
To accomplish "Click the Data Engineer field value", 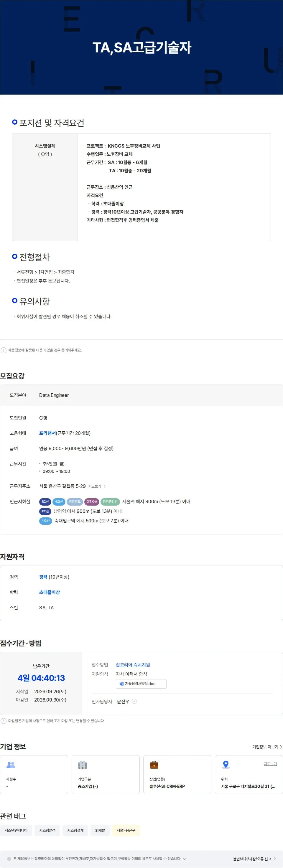I will tap(54, 395).
